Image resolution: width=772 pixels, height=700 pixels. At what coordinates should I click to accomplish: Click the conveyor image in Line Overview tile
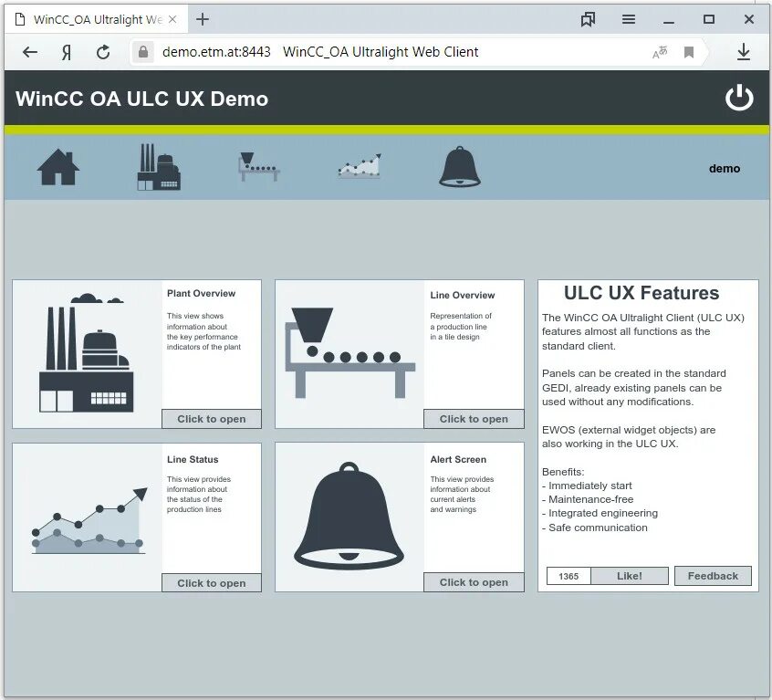coord(350,352)
